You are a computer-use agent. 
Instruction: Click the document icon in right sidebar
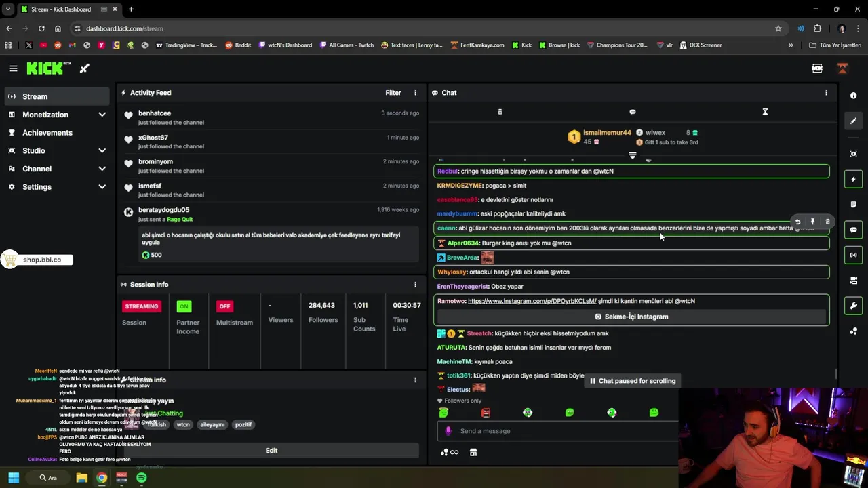click(853, 204)
